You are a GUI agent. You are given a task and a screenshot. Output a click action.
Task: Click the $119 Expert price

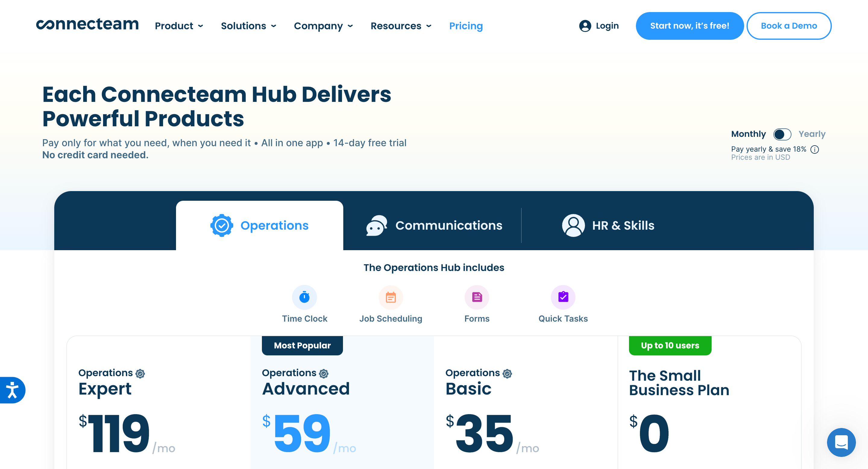pyautogui.click(x=127, y=434)
